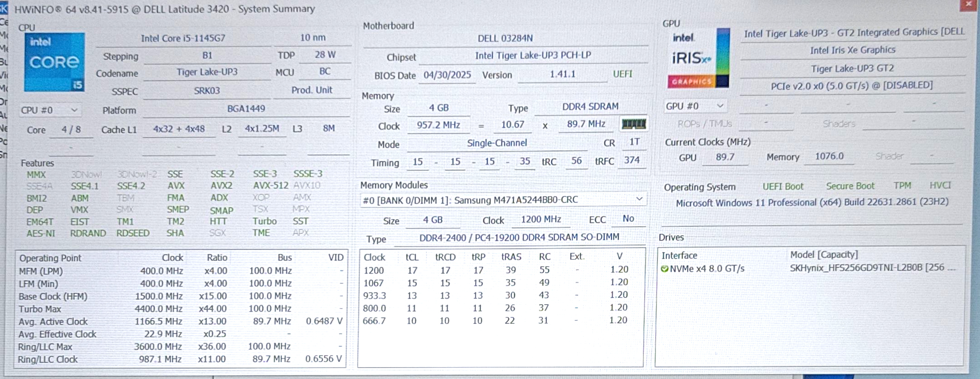
Task: Open the CPU #0 selector dropdown
Action: click(50, 110)
